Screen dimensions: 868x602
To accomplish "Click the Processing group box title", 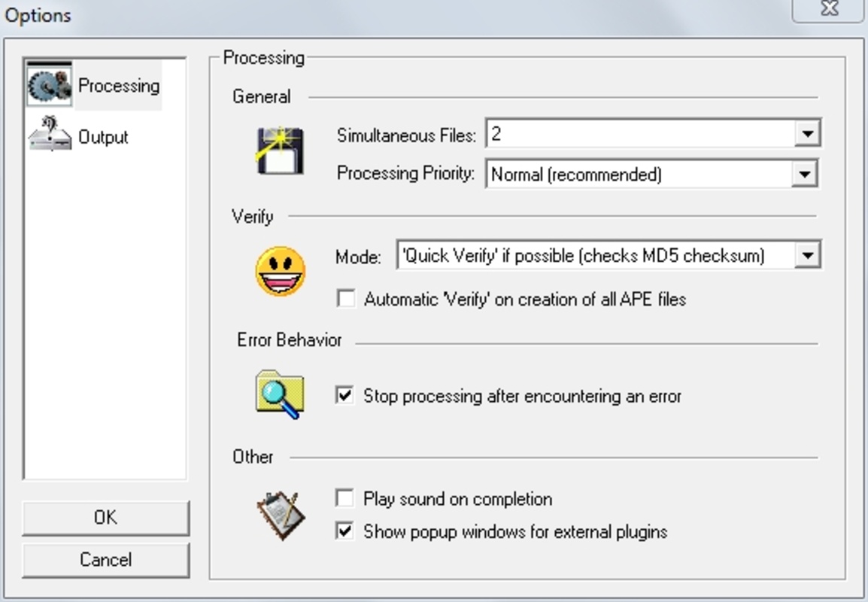I will [x=263, y=58].
